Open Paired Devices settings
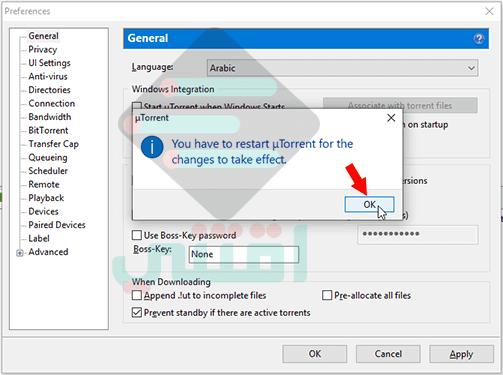 57,225
